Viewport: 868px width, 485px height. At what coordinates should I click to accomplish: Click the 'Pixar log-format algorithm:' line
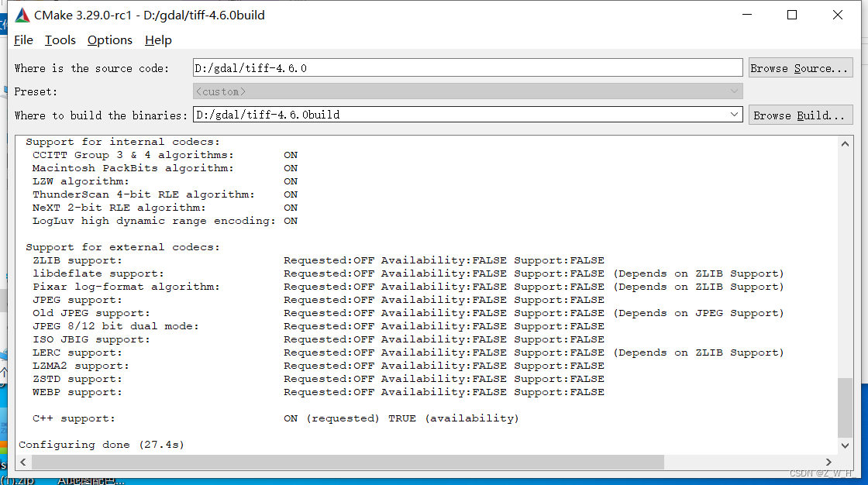click(408, 287)
